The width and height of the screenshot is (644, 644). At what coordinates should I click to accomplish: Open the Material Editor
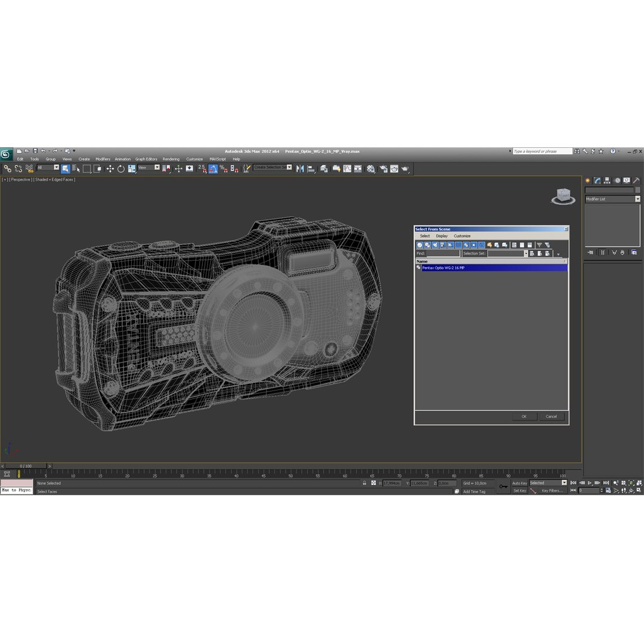point(371,168)
